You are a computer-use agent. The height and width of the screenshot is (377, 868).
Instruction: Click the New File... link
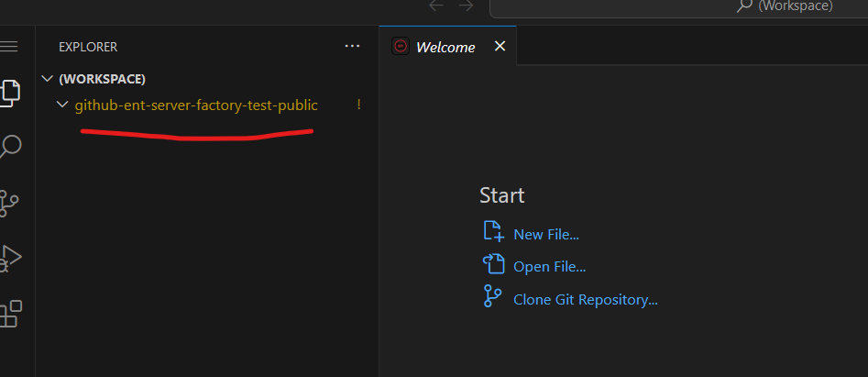(x=546, y=234)
